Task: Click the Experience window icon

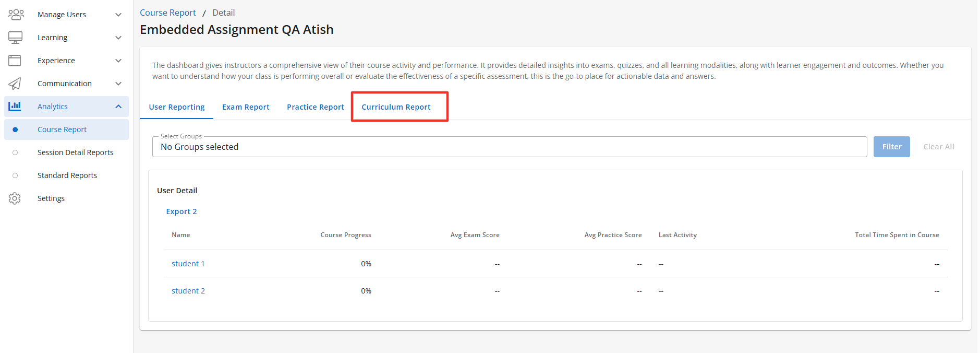Action: coord(15,61)
